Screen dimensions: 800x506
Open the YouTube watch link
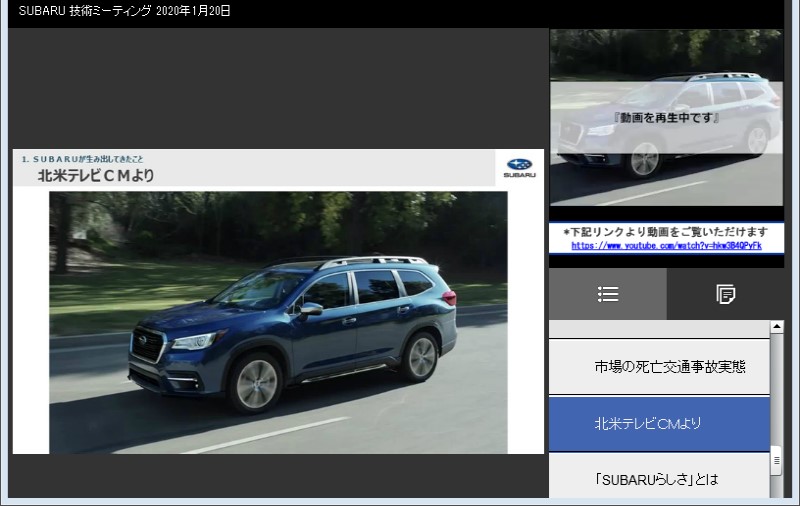(666, 246)
